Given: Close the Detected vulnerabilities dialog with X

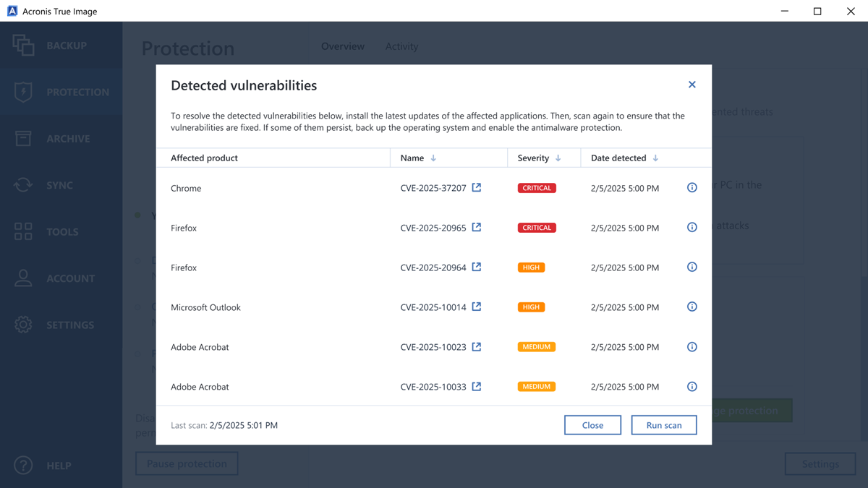Looking at the screenshot, I should coord(692,85).
